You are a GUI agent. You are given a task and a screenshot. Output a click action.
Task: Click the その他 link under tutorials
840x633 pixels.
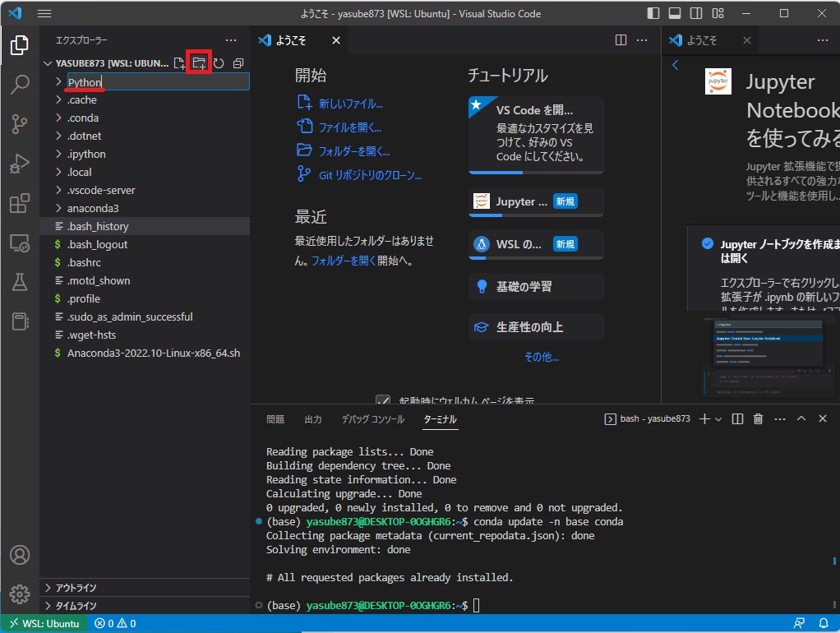542,357
